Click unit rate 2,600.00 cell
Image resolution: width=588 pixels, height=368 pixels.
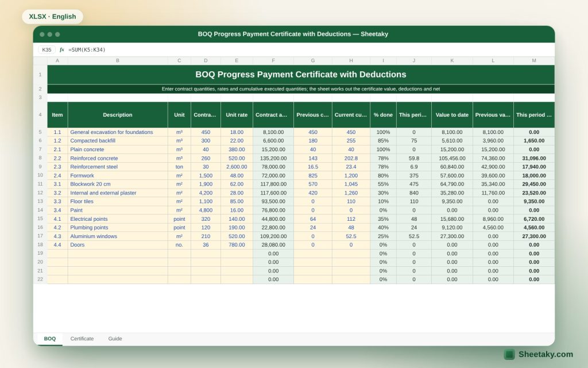click(x=237, y=167)
